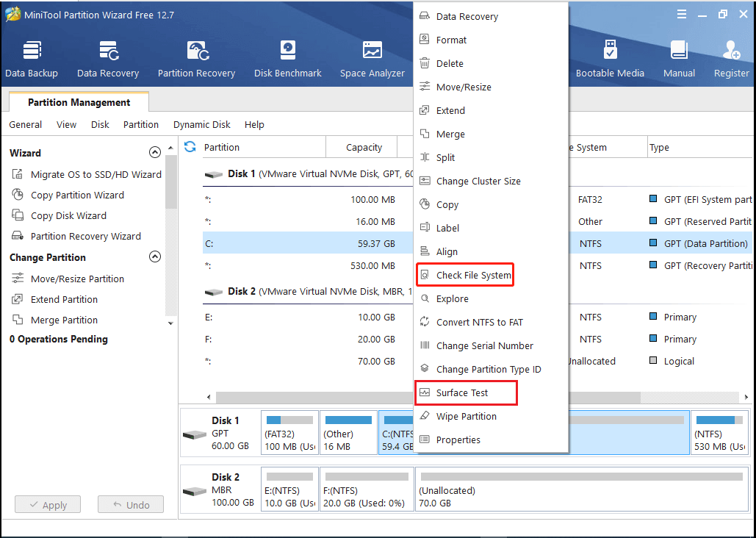
Task: Click Migrate OS to SSD/HD Wizard
Action: [96, 175]
